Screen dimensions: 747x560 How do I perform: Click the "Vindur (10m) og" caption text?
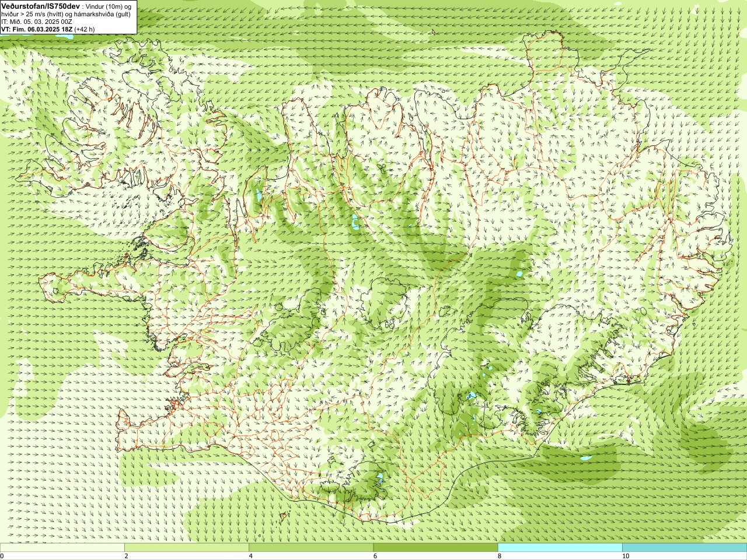coord(109,6)
